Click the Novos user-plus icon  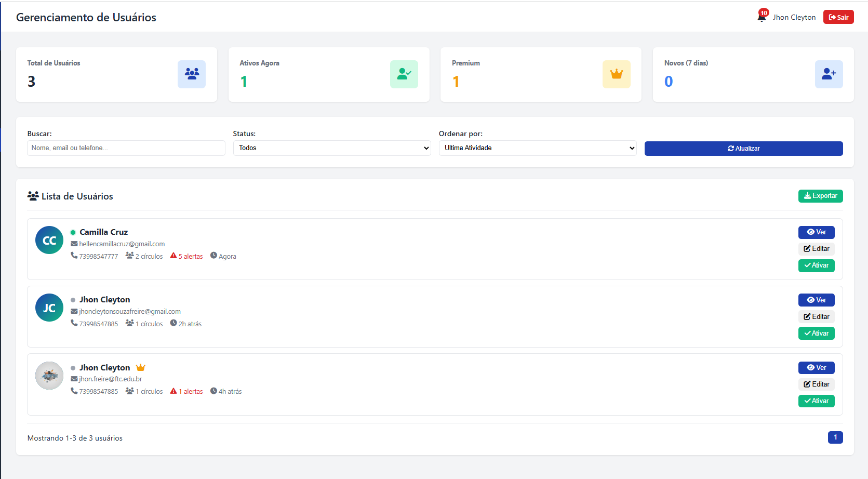829,74
